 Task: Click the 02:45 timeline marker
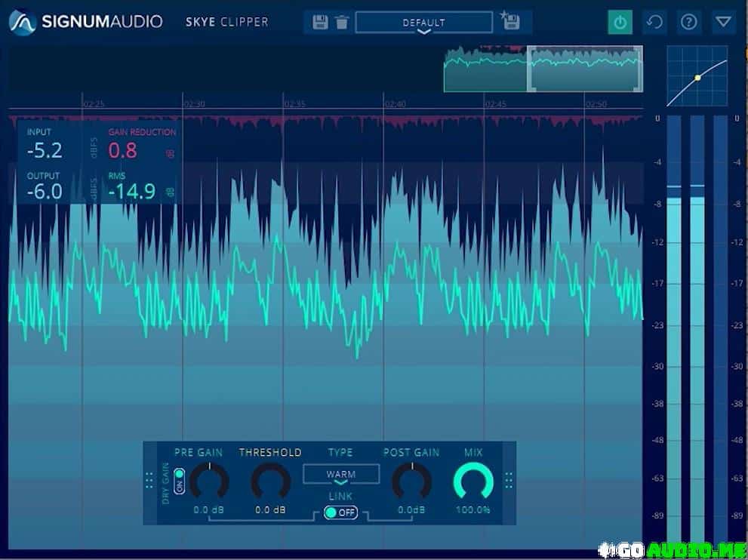[x=496, y=103]
